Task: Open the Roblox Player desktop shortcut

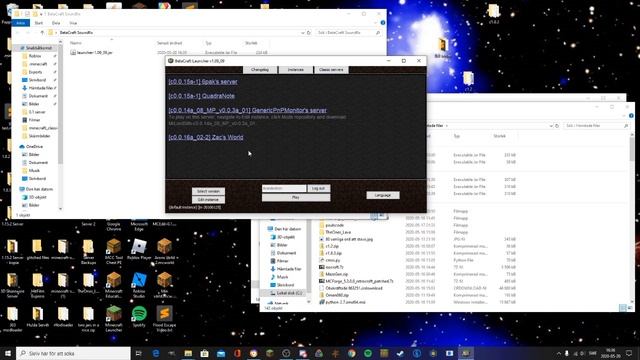Action: pyautogui.click(x=139, y=249)
